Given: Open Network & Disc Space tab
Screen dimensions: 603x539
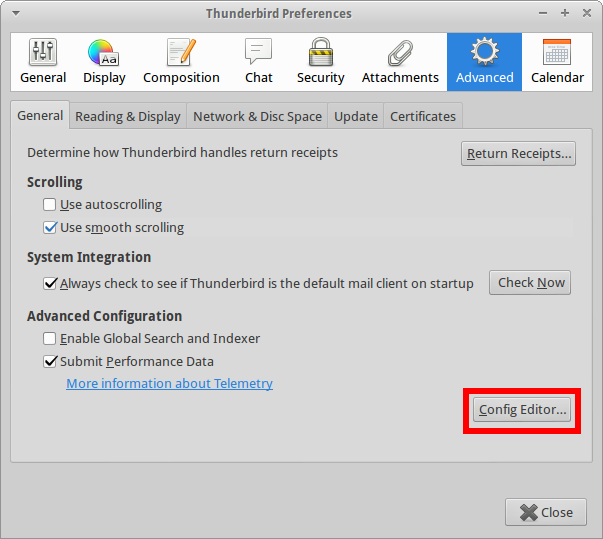Looking at the screenshot, I should point(257,116).
